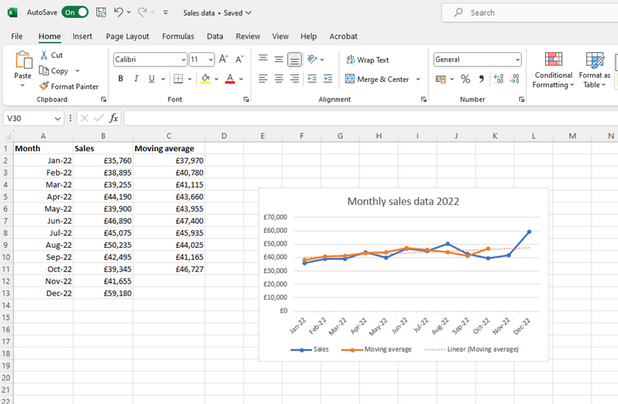
Task: Open the View tab
Action: (280, 36)
